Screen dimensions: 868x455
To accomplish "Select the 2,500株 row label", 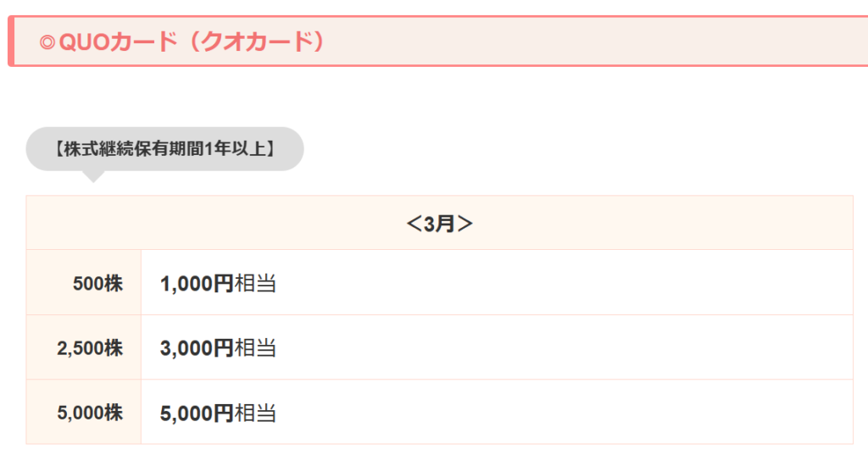I will pyautogui.click(x=90, y=348).
